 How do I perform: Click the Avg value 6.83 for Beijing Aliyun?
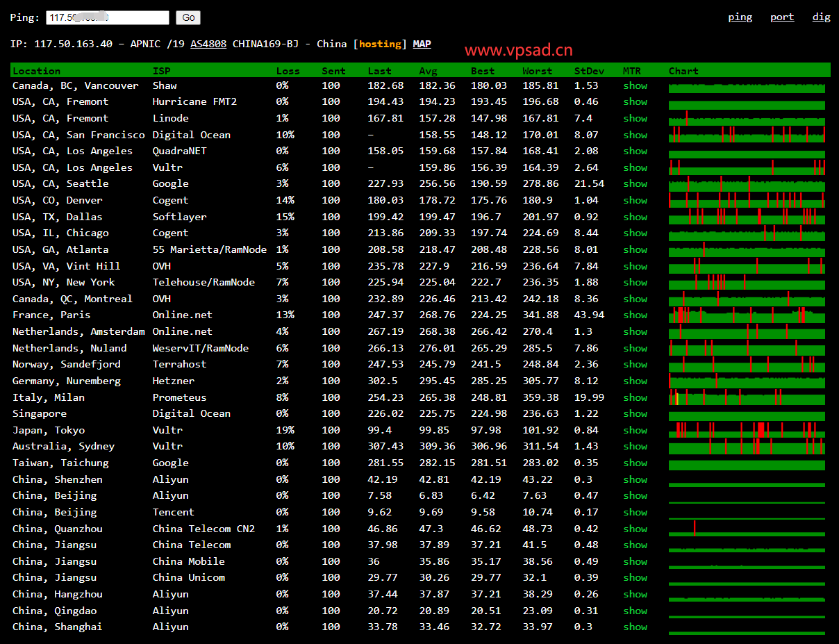431,495
